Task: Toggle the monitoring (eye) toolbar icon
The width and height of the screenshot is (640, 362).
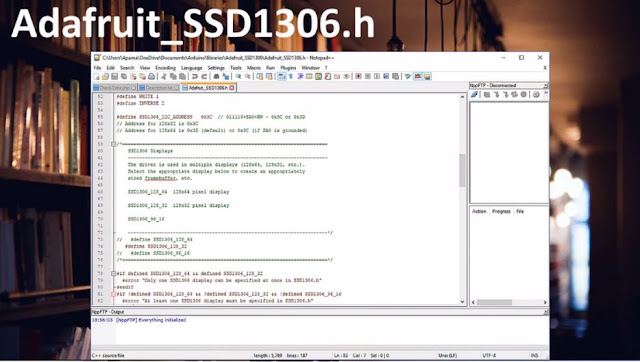Action: tap(346, 76)
